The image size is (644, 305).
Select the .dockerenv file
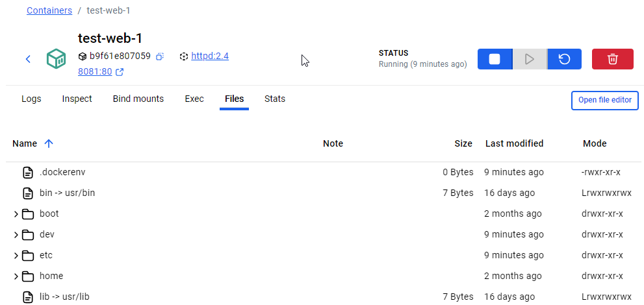(x=62, y=173)
